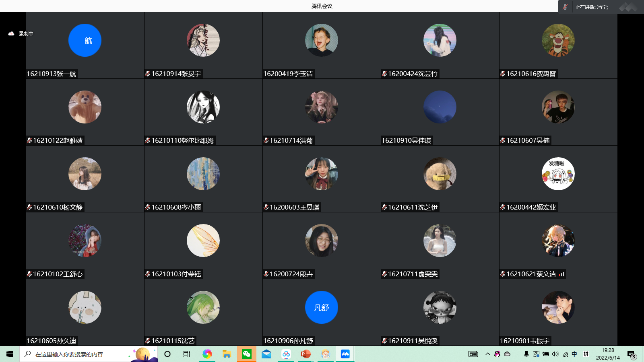Open Baidu Netdisk from the taskbar
644x362 pixels.
click(x=286, y=354)
